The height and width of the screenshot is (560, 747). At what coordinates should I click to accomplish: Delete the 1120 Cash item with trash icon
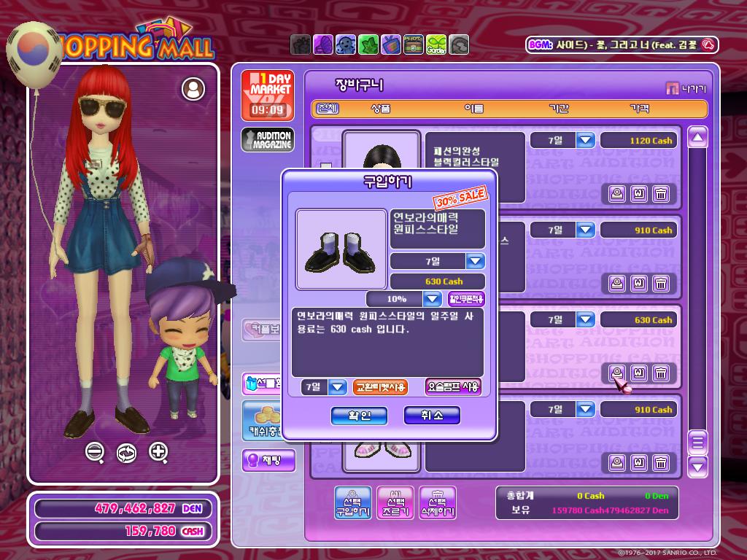661,194
